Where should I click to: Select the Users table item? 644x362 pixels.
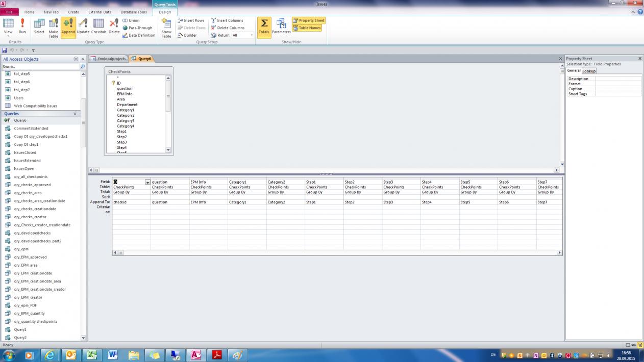pyautogui.click(x=18, y=98)
